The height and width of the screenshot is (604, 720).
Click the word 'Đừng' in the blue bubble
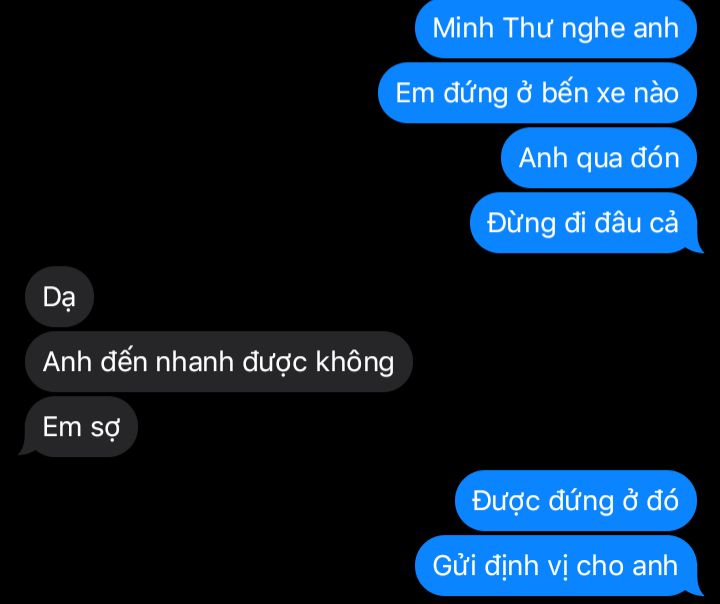click(522, 224)
